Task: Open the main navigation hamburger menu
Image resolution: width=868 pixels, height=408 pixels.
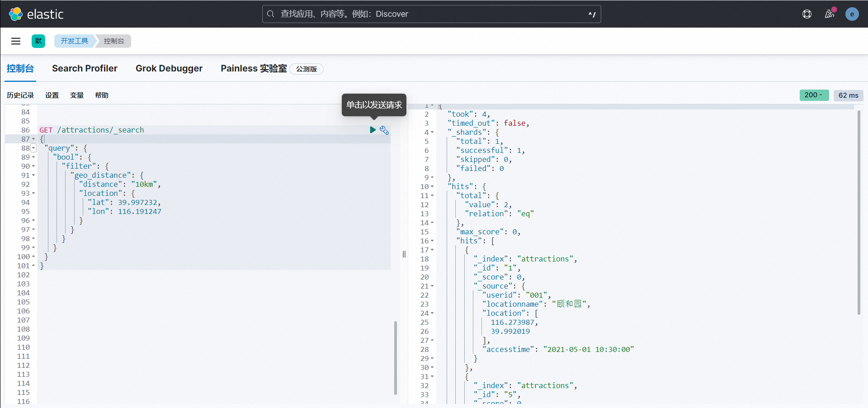Action: point(16,41)
